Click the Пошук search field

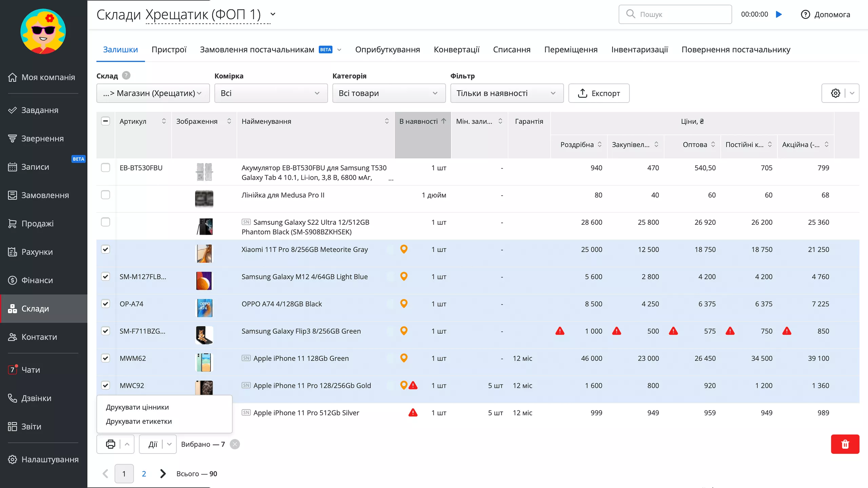682,14
